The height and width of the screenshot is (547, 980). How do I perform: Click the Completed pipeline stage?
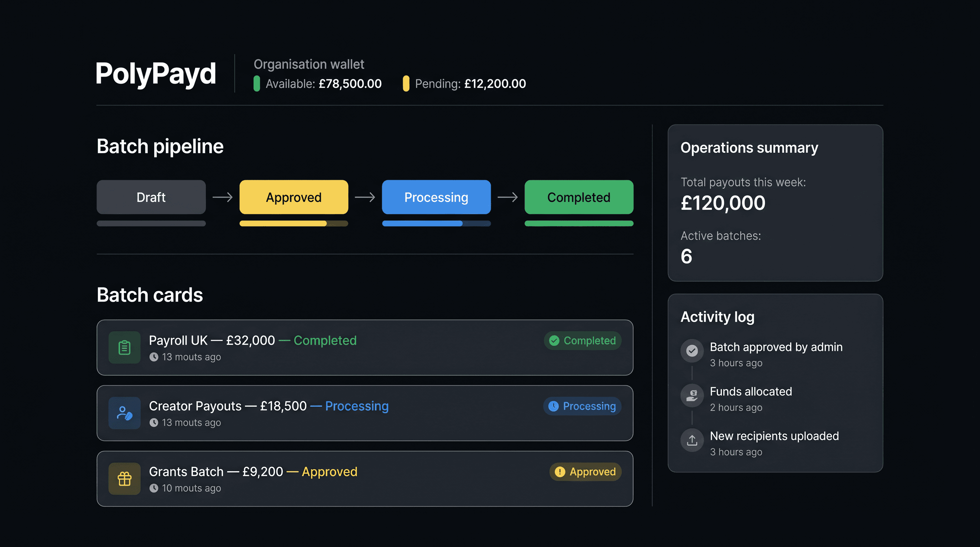[x=578, y=197]
